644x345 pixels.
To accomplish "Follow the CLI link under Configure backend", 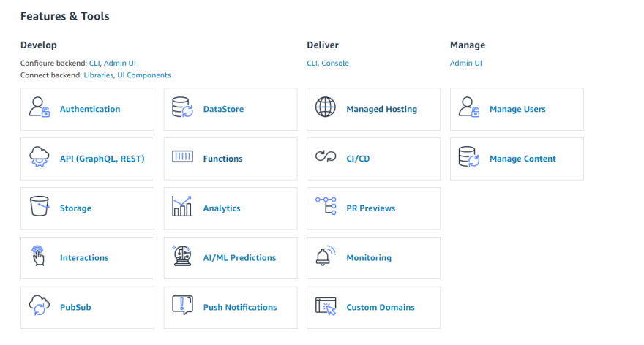I will click(94, 63).
